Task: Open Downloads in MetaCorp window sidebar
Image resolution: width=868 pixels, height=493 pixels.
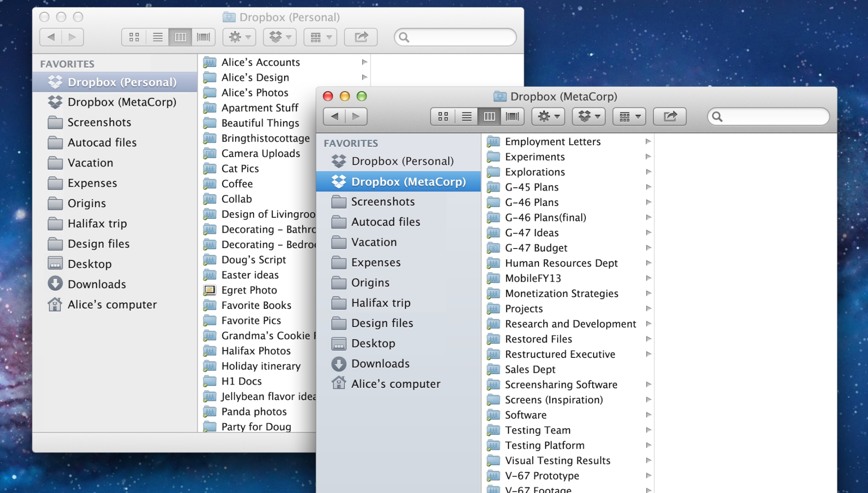Action: [x=398, y=364]
